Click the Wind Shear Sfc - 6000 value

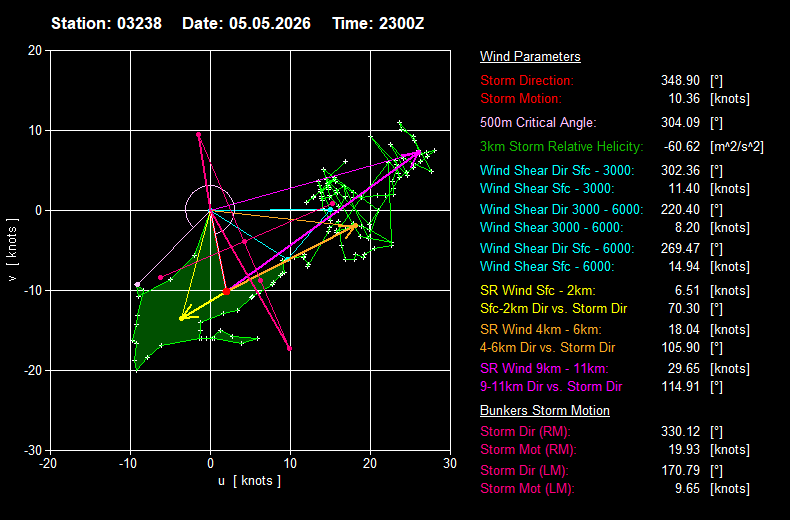tap(684, 267)
